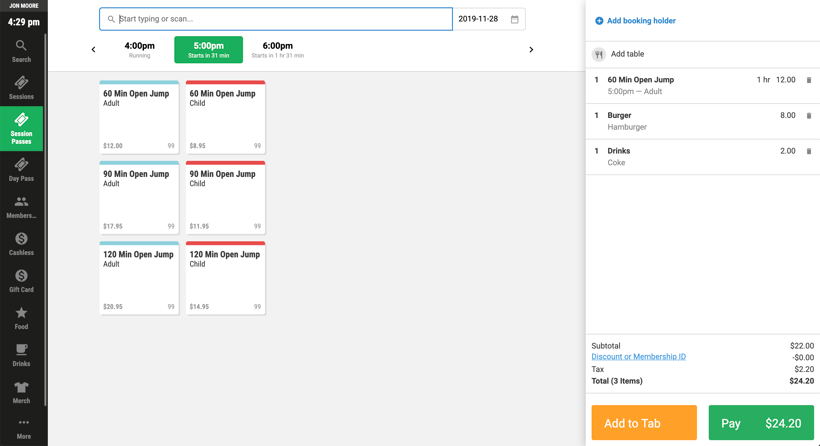Focus the Start typing or scan field

276,19
